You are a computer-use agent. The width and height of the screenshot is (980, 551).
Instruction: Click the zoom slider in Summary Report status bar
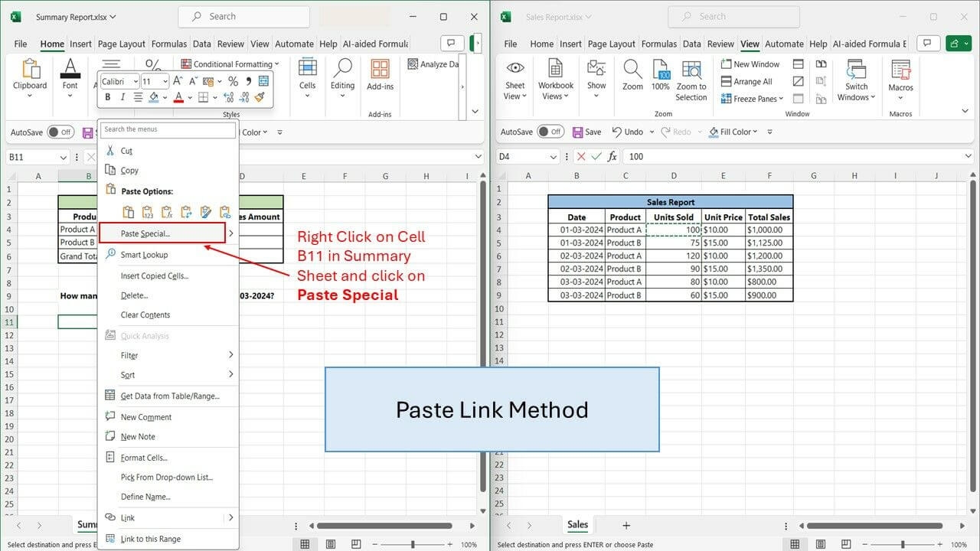click(x=413, y=544)
